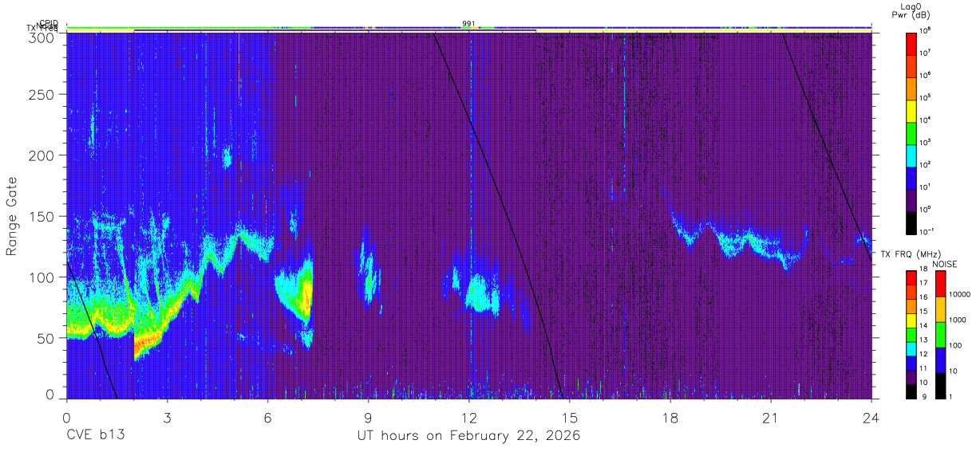Click the red top band of the NOISE colorbar

pyautogui.click(x=941, y=283)
